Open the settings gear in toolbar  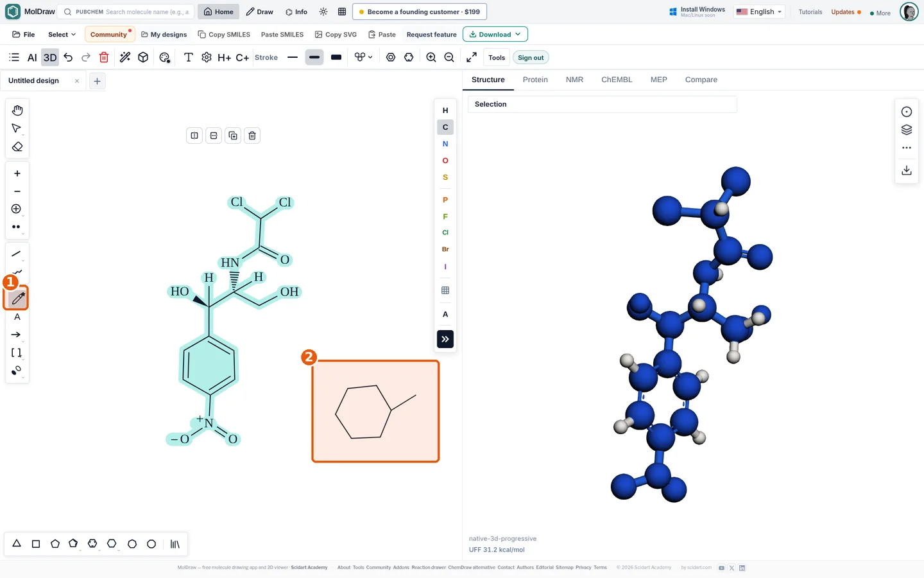pyautogui.click(x=207, y=57)
